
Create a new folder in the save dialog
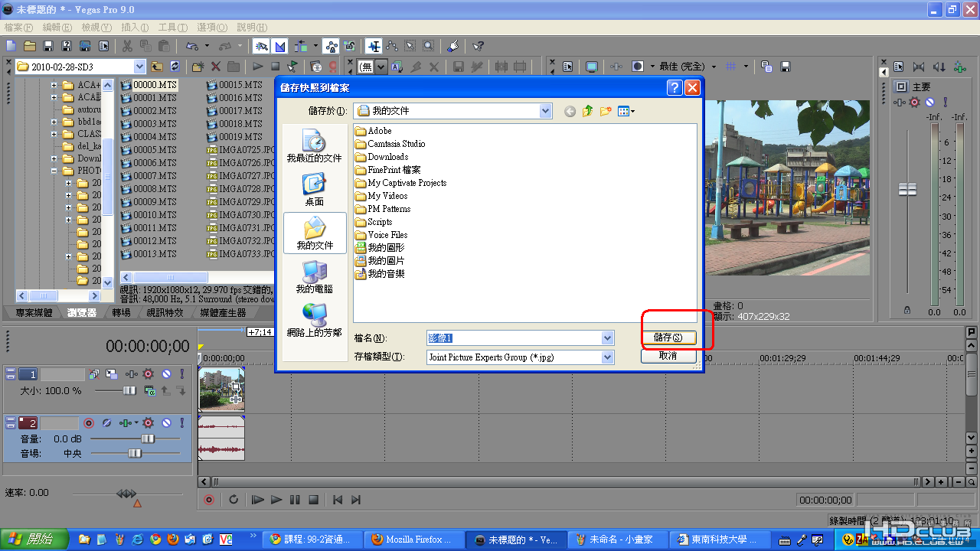pyautogui.click(x=606, y=112)
